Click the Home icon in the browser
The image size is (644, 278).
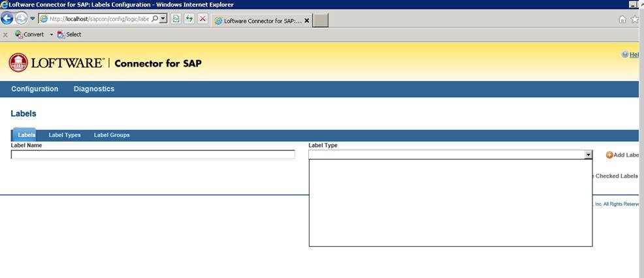point(622,20)
